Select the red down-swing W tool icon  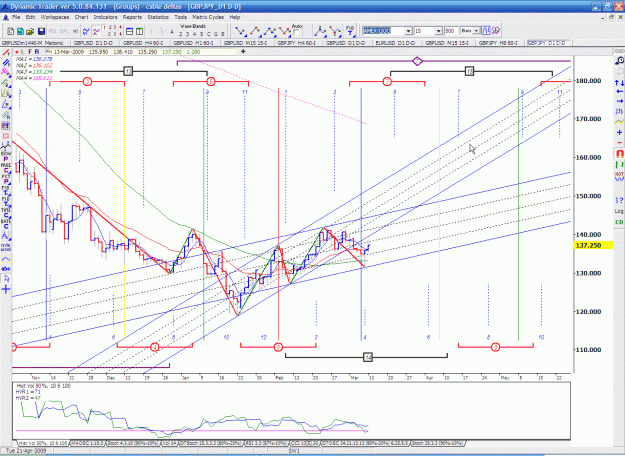(x=285, y=31)
